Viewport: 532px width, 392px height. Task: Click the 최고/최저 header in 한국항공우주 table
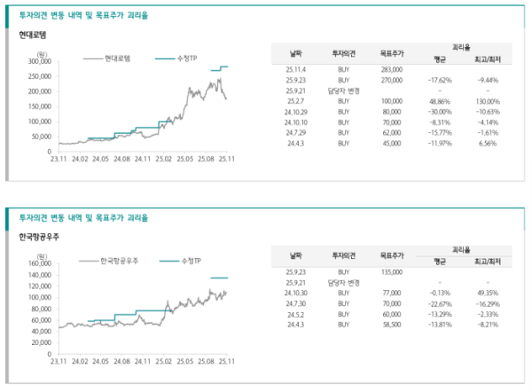coord(488,263)
